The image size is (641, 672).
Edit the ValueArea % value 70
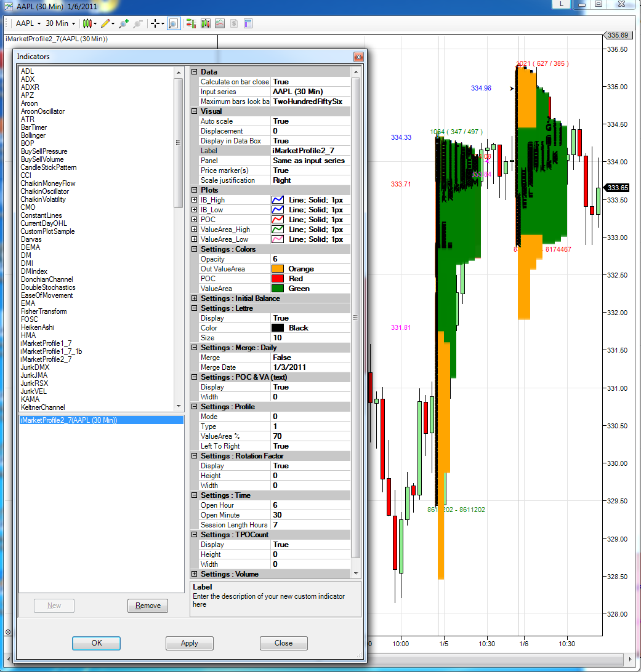pyautogui.click(x=310, y=437)
